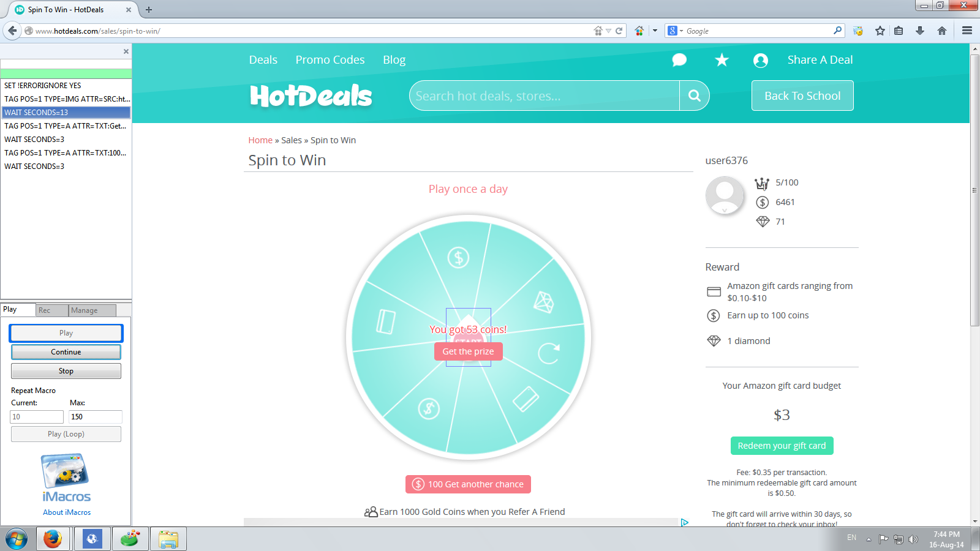Open the chat messages bubble icon
Screen dimensions: 980x551
(x=679, y=60)
